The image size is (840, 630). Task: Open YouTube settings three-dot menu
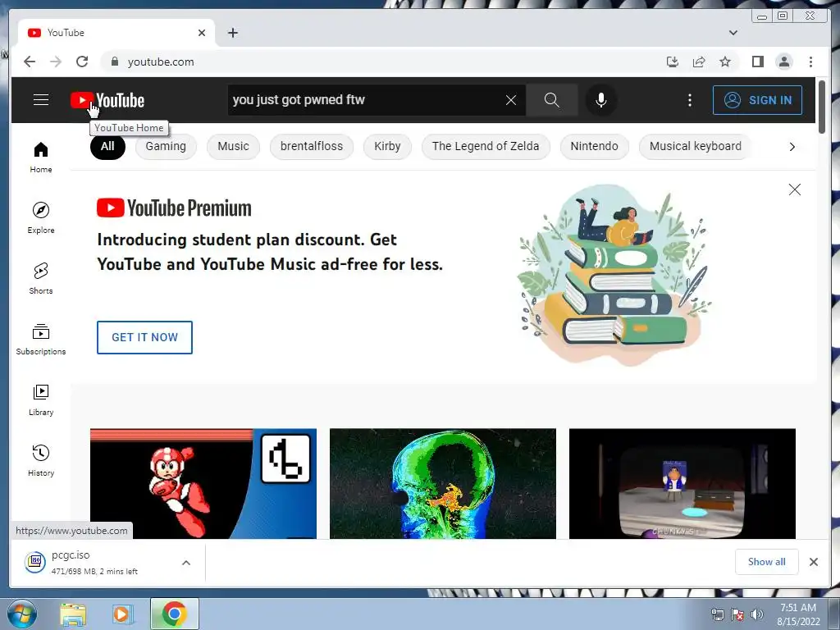click(x=689, y=99)
